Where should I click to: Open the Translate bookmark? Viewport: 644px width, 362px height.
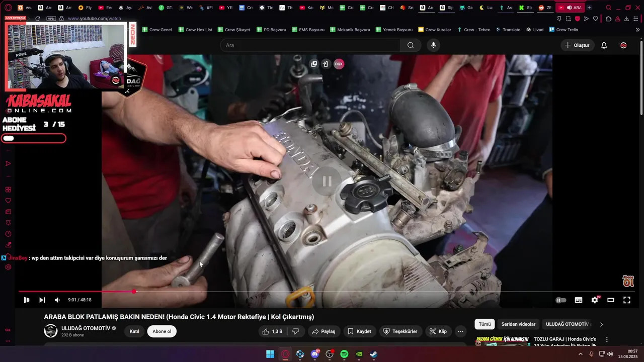click(508, 30)
